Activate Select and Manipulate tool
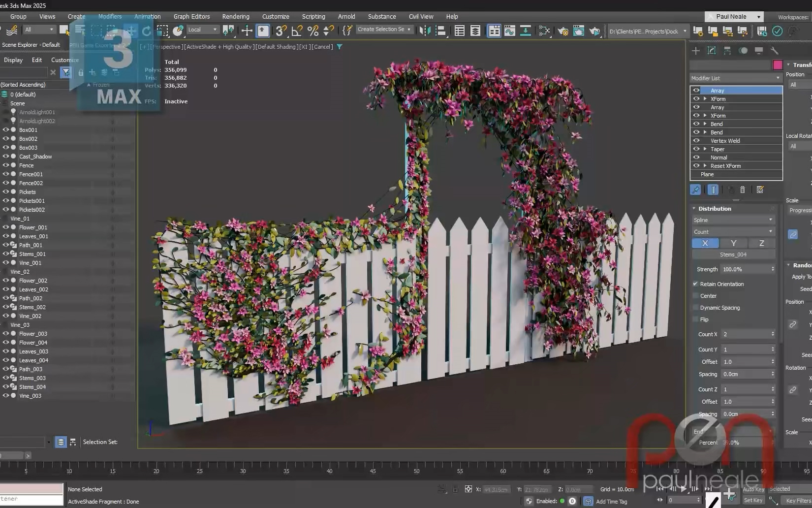The image size is (812, 508). [x=247, y=31]
